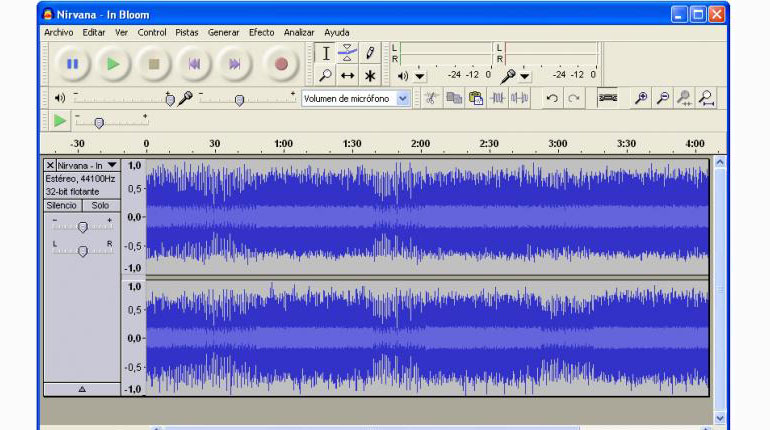Start recording with the red Record button

[281, 64]
